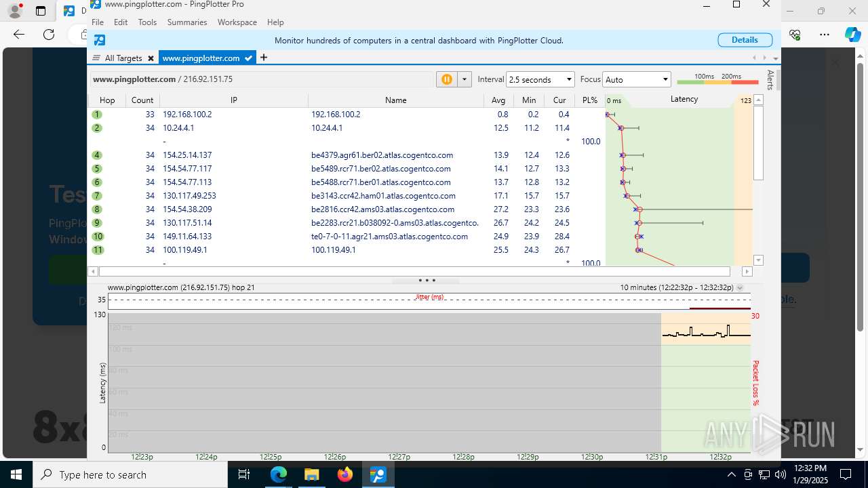Click the PingPlotter Cloud banner logo icon
Image resolution: width=868 pixels, height=488 pixels.
coord(100,40)
